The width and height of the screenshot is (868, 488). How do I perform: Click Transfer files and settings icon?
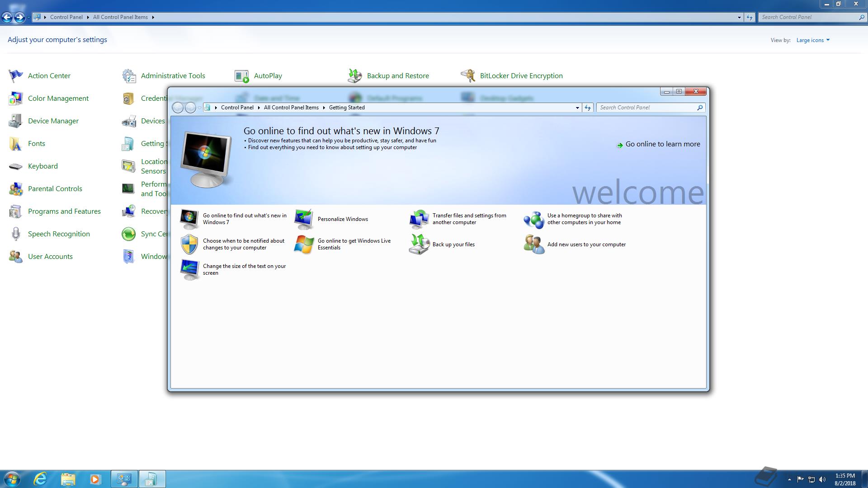pyautogui.click(x=419, y=219)
